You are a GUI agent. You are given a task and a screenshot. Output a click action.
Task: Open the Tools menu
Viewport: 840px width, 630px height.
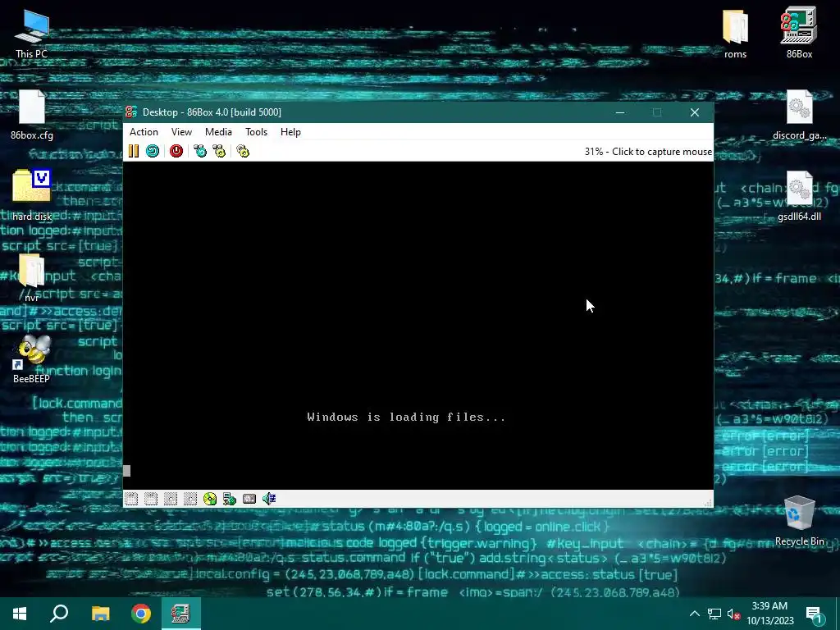[x=256, y=132]
